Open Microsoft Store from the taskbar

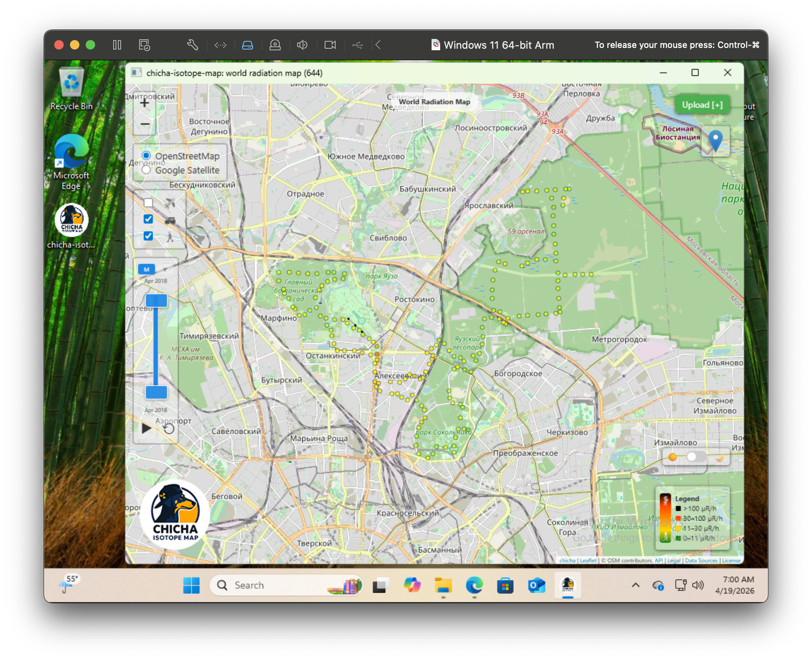(x=505, y=585)
